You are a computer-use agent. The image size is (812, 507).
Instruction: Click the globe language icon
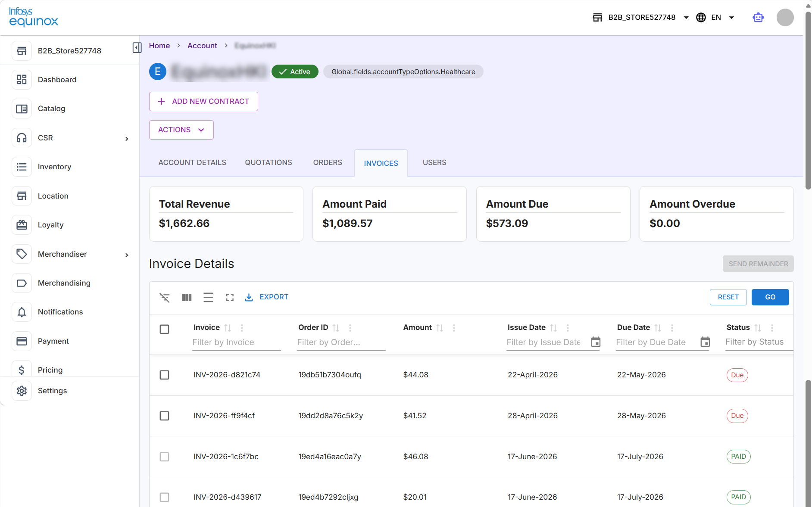(x=701, y=17)
